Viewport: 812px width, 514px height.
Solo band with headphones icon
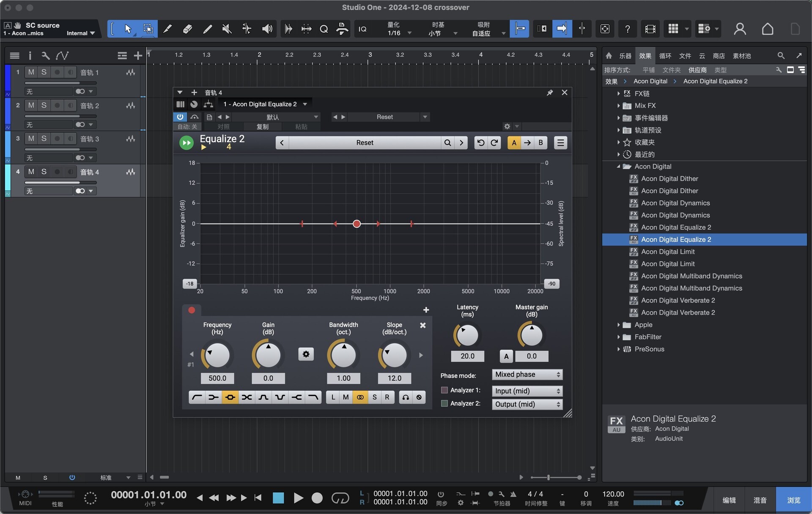406,397
